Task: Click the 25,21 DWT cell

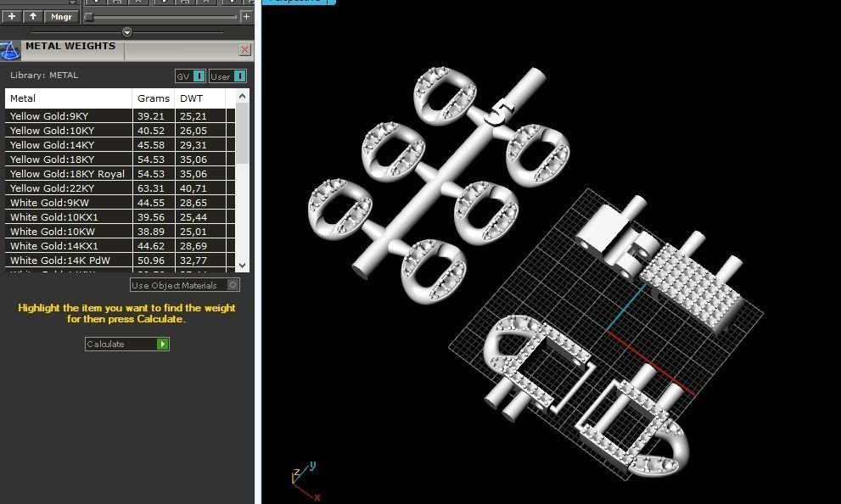Action: click(x=200, y=115)
